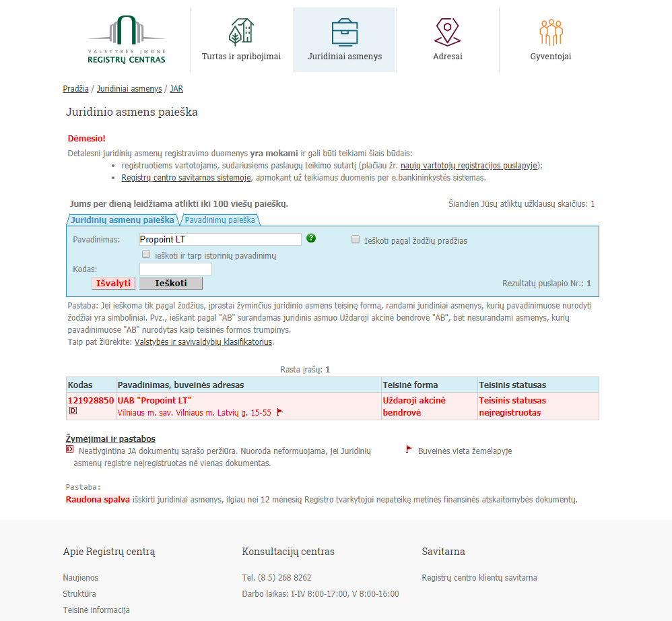Follow Valstybės ir savivaldybių klasifikatorius link
The image size is (672, 621).
(203, 342)
